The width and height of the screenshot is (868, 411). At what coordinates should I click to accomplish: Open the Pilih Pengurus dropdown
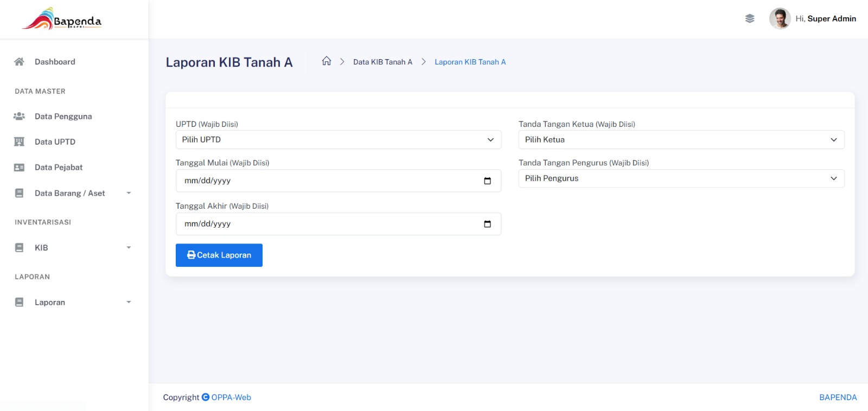681,178
